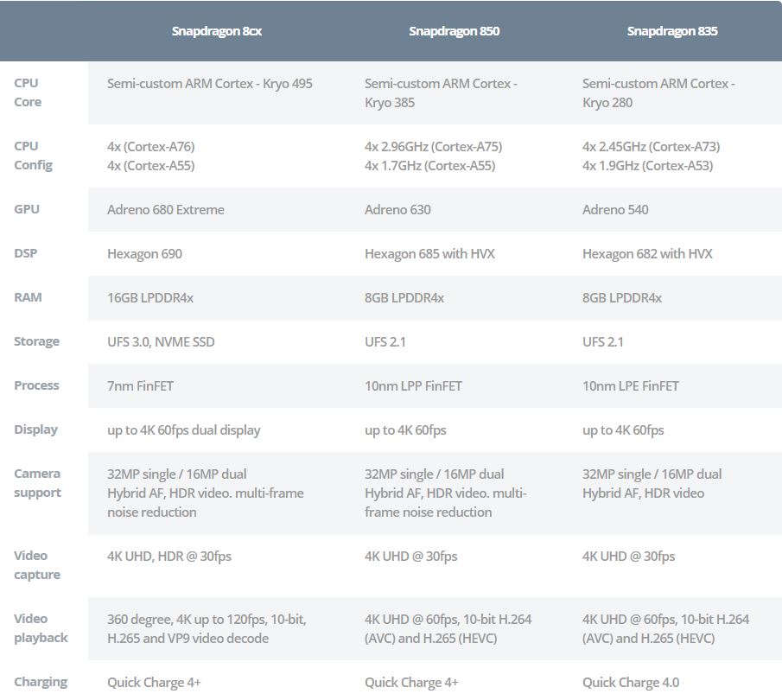Click the UFS 3.0, NVME SSD cell
782x700 pixels.
point(161,341)
